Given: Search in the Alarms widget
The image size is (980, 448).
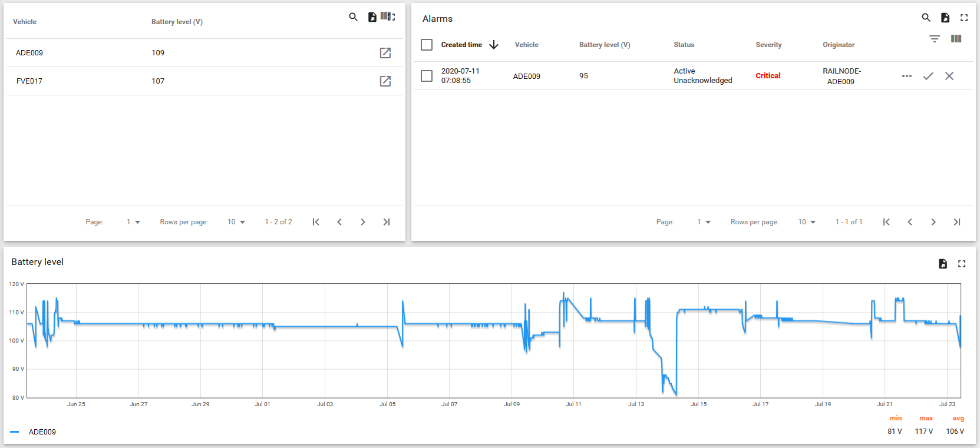Looking at the screenshot, I should pos(926,18).
